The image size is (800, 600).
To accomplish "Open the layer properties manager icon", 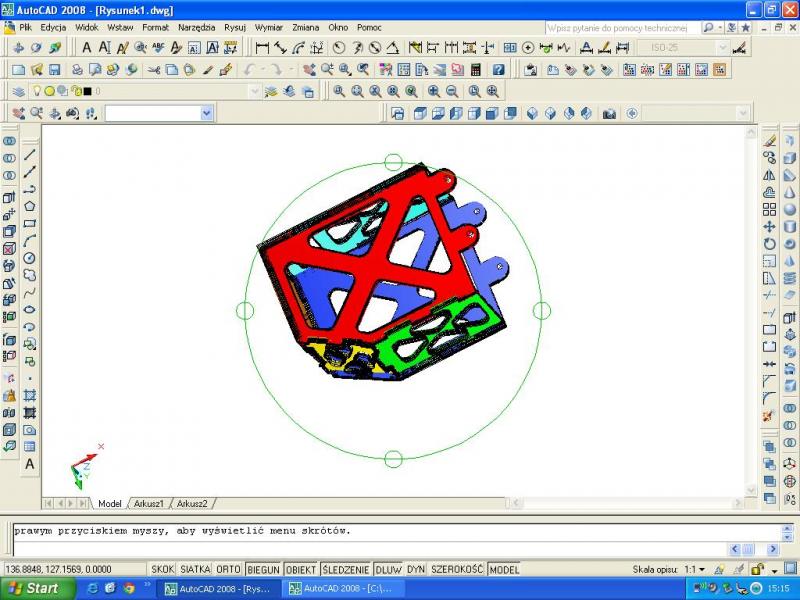I will pos(19,91).
